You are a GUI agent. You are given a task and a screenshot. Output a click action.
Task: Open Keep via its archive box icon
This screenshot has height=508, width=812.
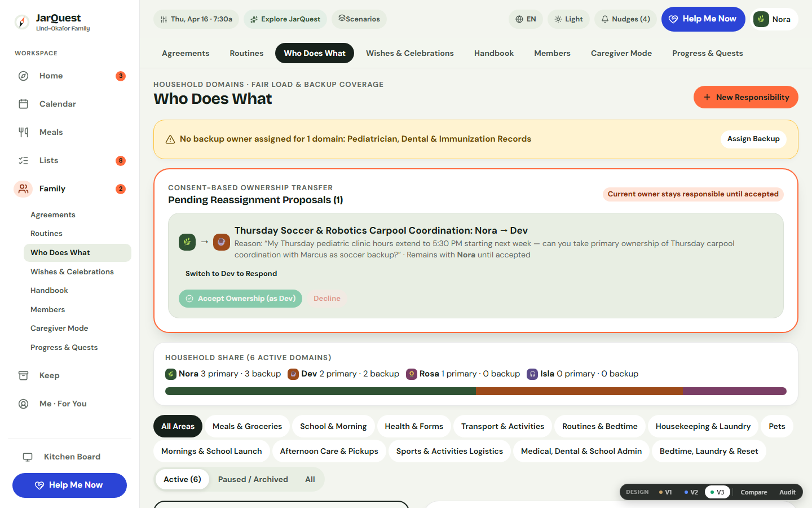[x=23, y=375]
